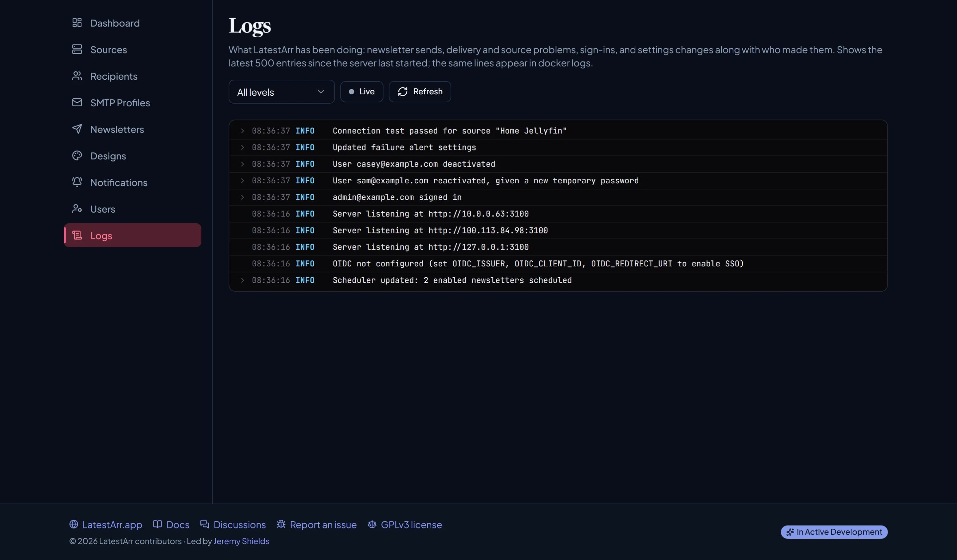This screenshot has width=957, height=560.
Task: Click the Users gear-person icon
Action: 77,209
